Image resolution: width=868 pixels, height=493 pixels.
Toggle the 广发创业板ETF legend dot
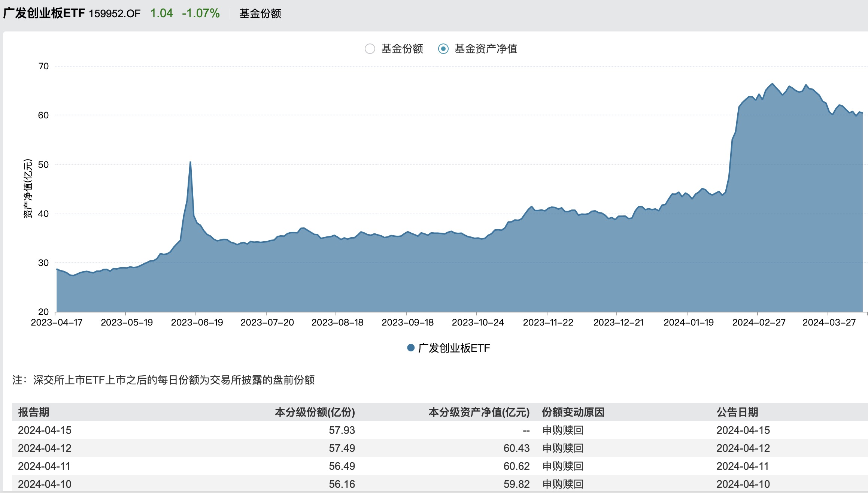411,348
